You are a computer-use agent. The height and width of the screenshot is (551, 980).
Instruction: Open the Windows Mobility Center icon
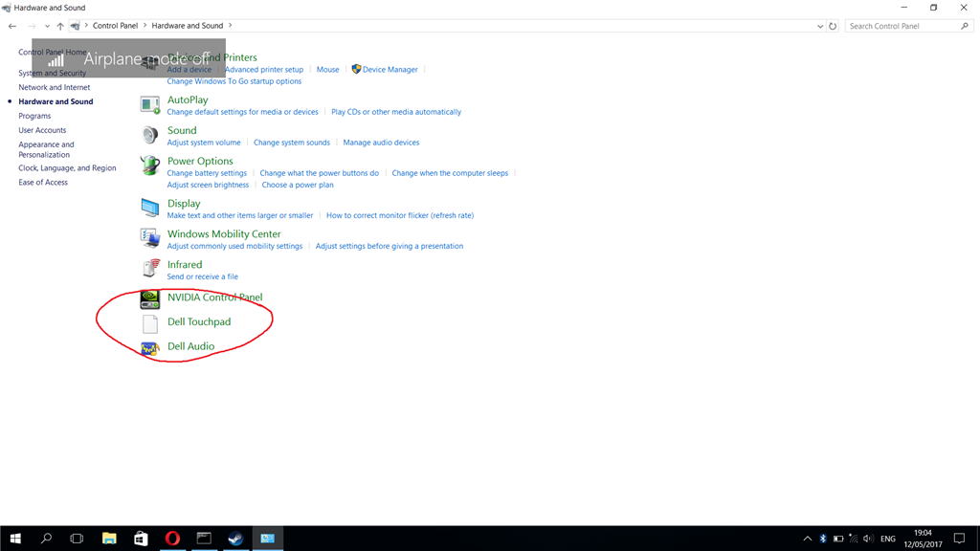(x=150, y=238)
